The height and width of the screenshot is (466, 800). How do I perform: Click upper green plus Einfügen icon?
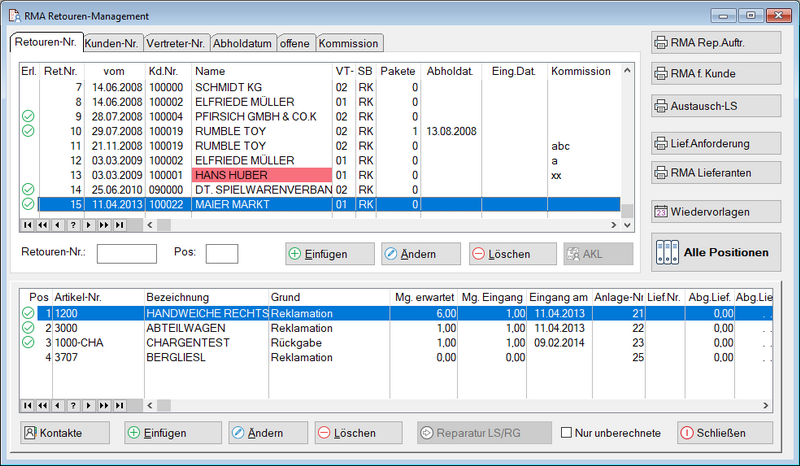[x=295, y=254]
